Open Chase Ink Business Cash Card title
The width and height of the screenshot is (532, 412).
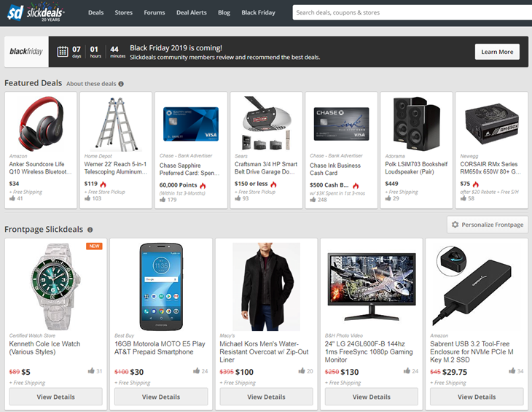tap(335, 169)
